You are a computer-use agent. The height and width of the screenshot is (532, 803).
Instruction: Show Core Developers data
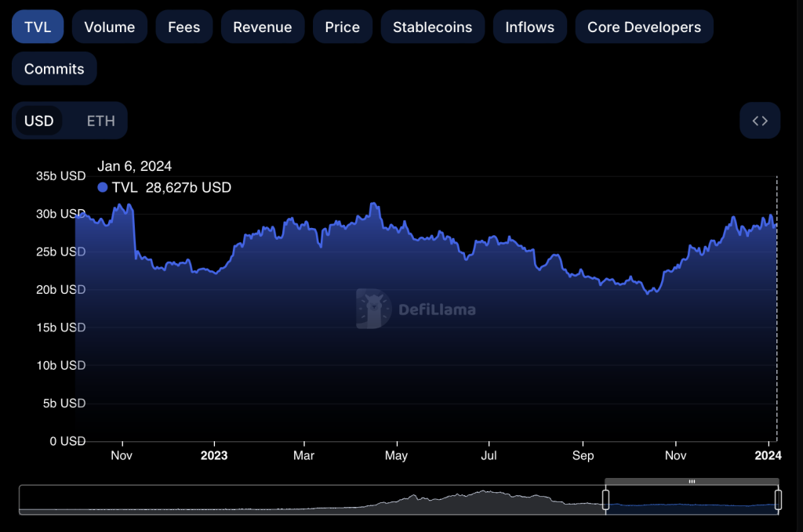click(644, 27)
